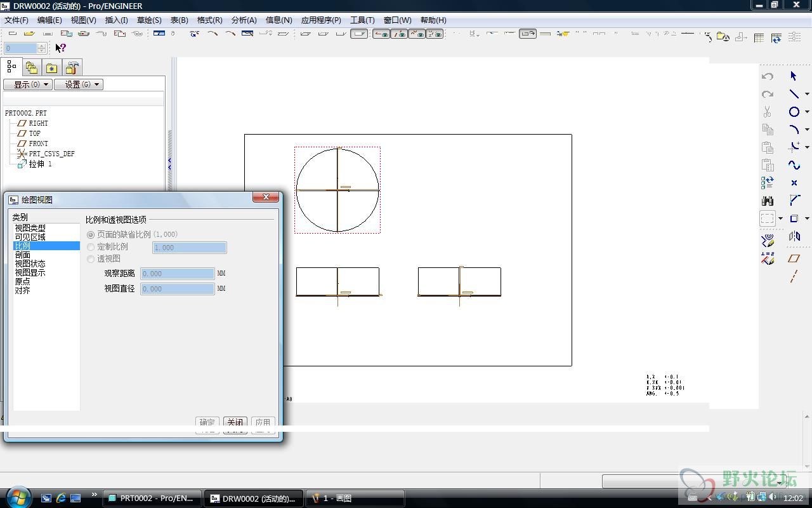Click the copy icon in right toolbar
This screenshot has width=812, height=508.
point(768,130)
